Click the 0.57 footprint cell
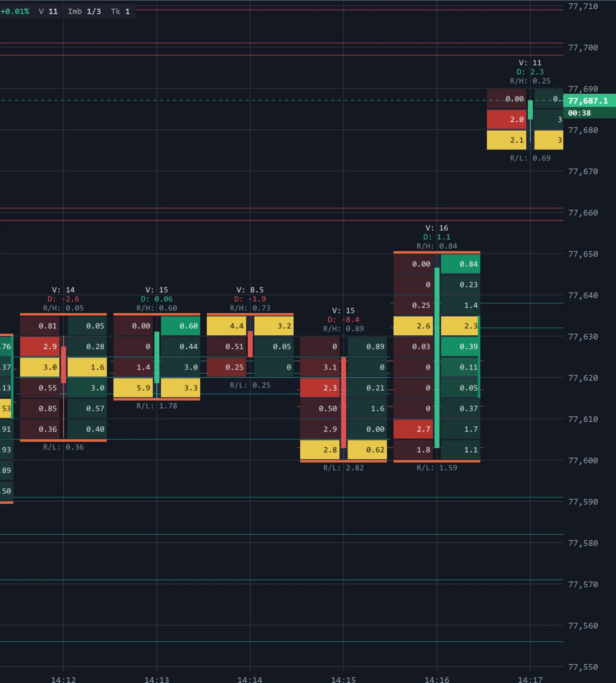 coord(87,408)
